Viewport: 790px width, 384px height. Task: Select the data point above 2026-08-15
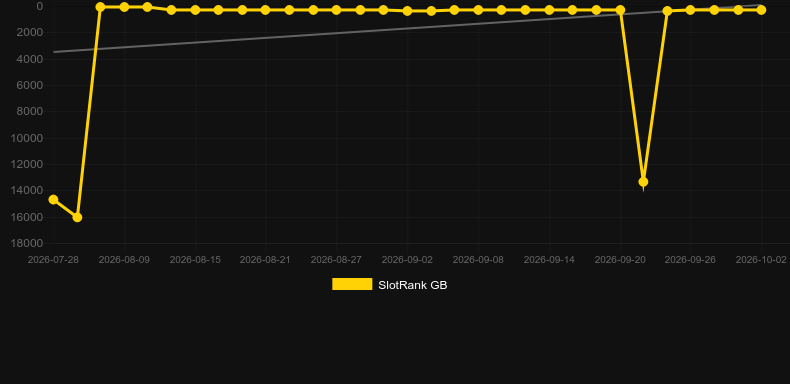point(195,10)
